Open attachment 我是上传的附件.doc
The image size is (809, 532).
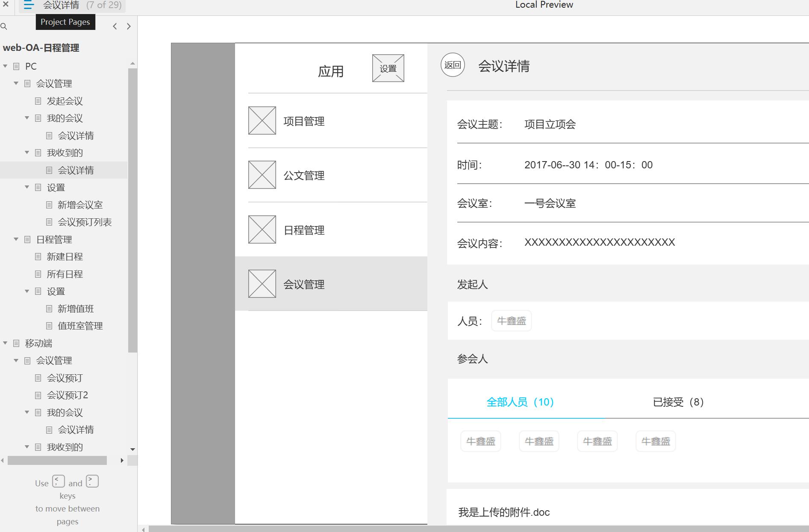click(504, 512)
